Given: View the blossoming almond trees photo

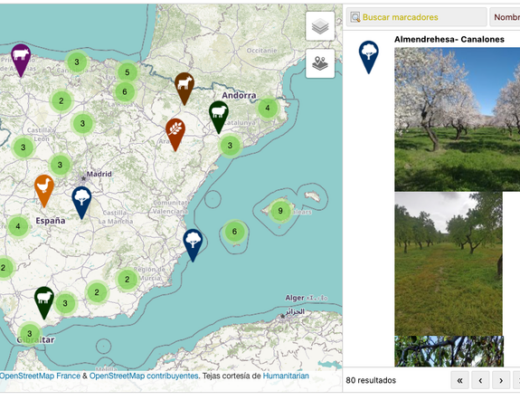Looking at the screenshot, I should [x=457, y=119].
